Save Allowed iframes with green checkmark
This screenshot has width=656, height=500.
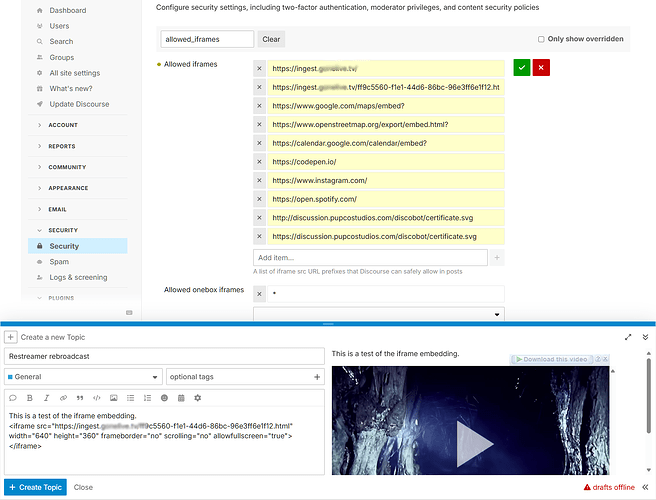[522, 67]
